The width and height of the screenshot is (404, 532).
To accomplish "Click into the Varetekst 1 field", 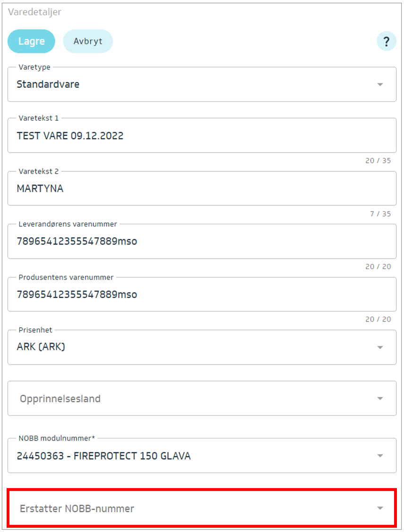I will 201,136.
